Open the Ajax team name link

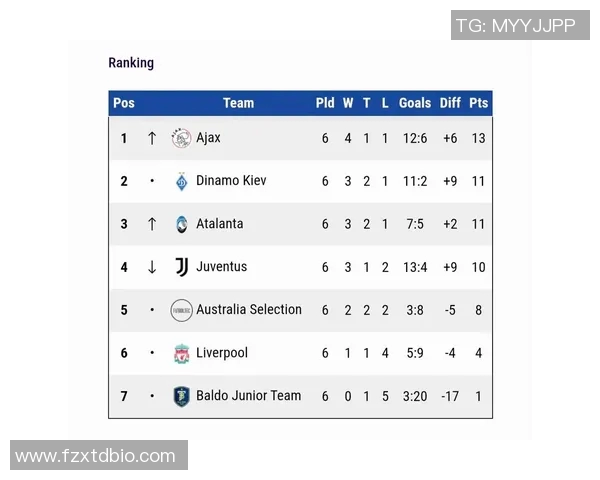208,138
